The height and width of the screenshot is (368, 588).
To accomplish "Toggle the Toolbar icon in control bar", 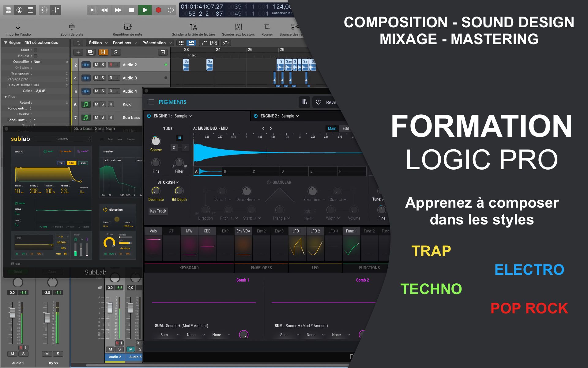I will point(31,10).
